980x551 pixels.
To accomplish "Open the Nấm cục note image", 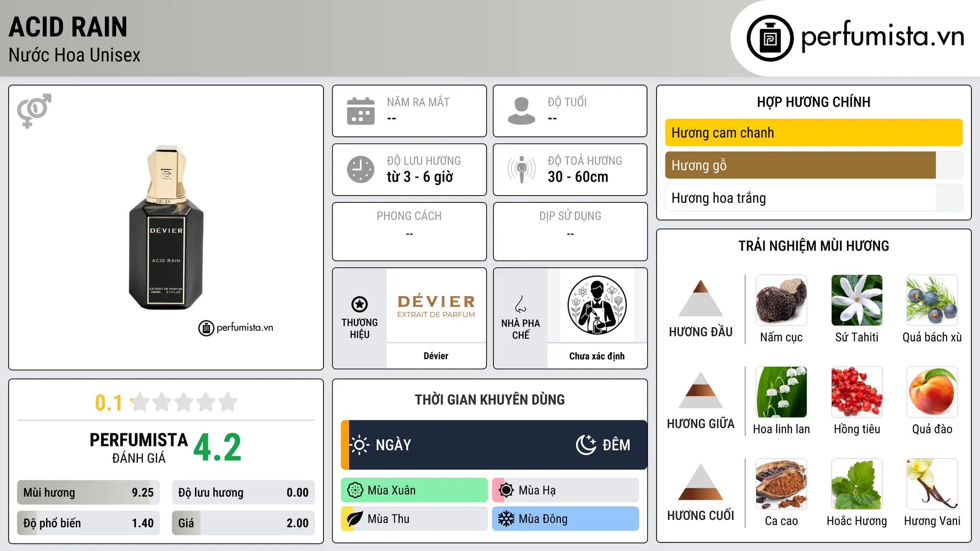I will click(781, 300).
